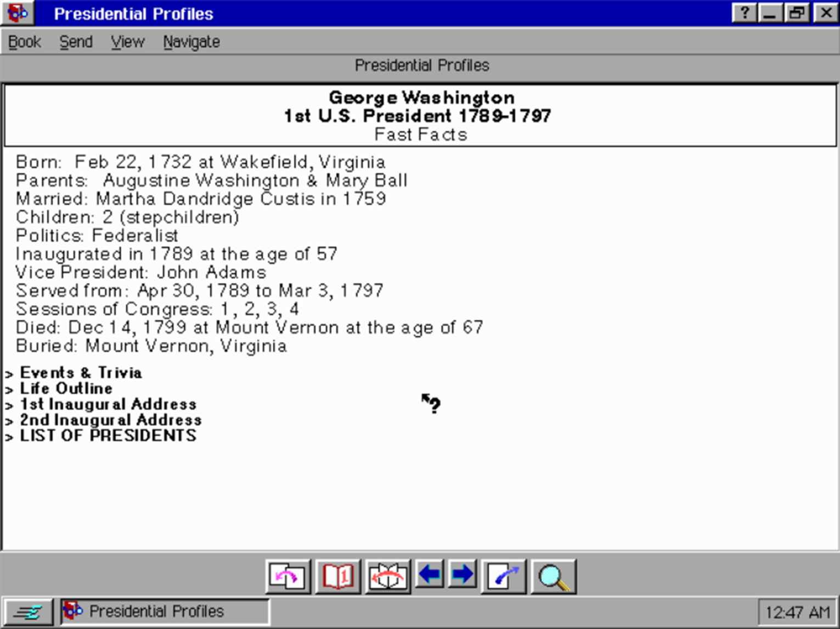Click the Presidential Profiles book title bar label
The image size is (840, 629).
422,65
